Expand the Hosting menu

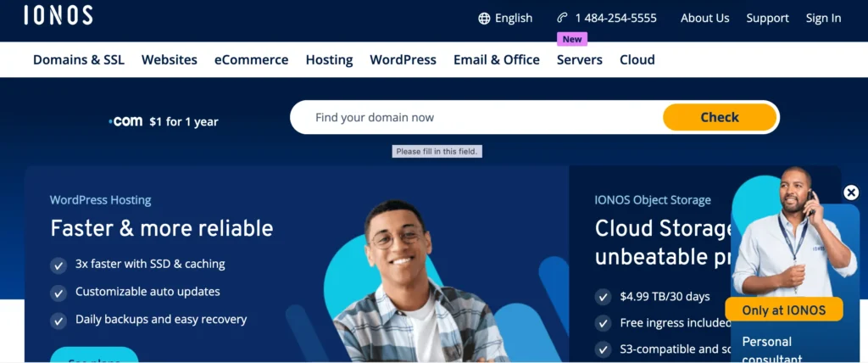click(x=330, y=60)
